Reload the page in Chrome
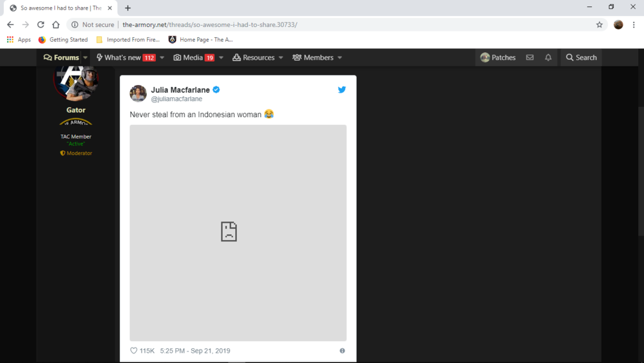The width and height of the screenshot is (644, 363). pos(41,24)
